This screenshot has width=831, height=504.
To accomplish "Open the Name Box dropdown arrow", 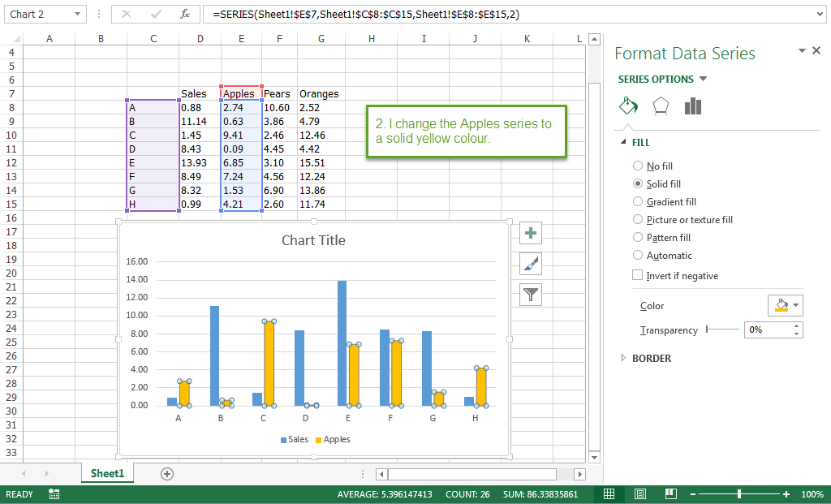I will point(77,15).
